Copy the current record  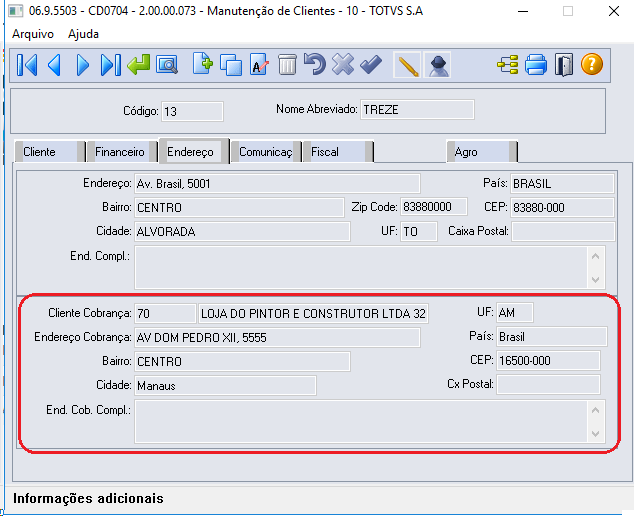click(x=231, y=65)
